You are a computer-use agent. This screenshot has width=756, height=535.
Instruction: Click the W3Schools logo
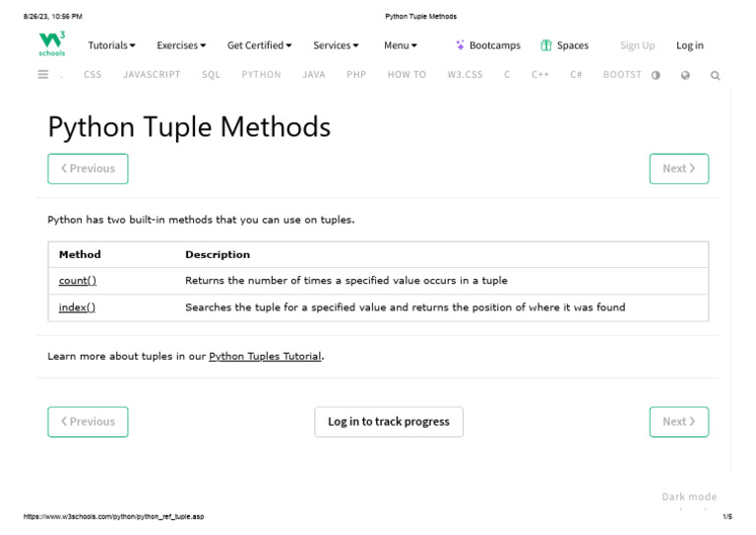[x=52, y=43]
